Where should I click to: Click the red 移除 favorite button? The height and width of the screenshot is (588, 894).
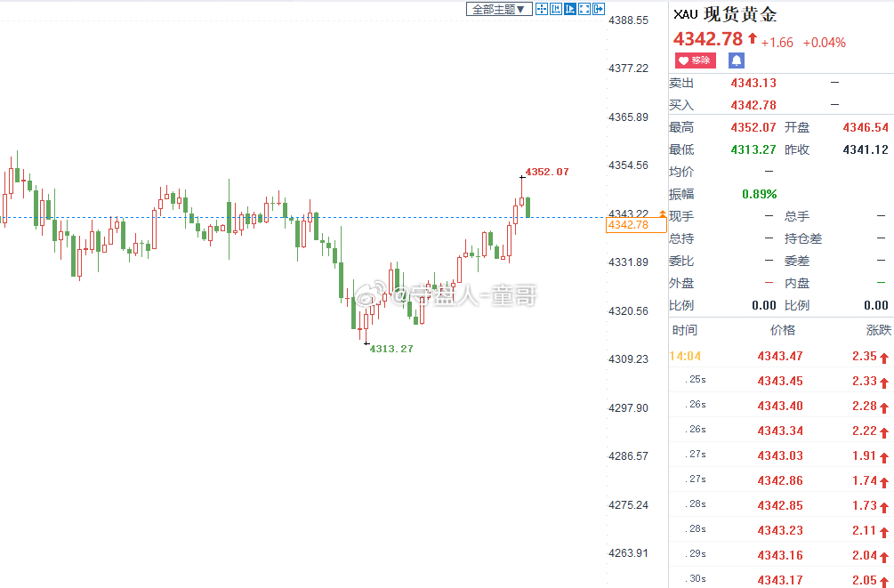[695, 60]
